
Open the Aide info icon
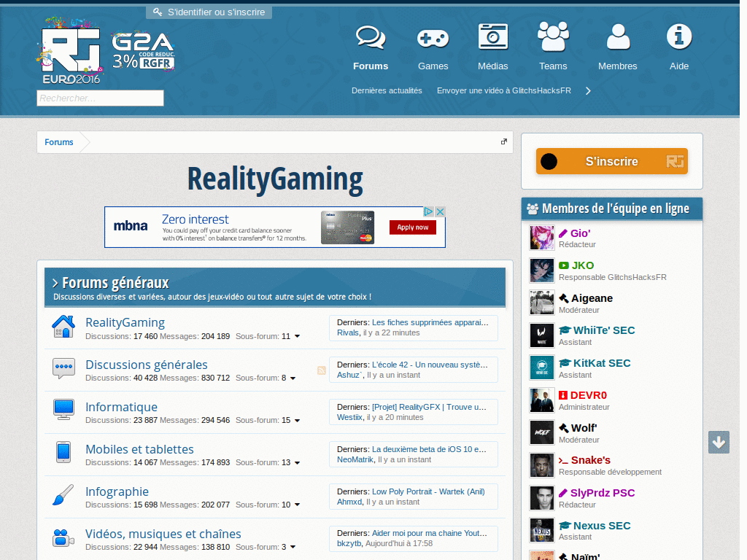point(679,36)
